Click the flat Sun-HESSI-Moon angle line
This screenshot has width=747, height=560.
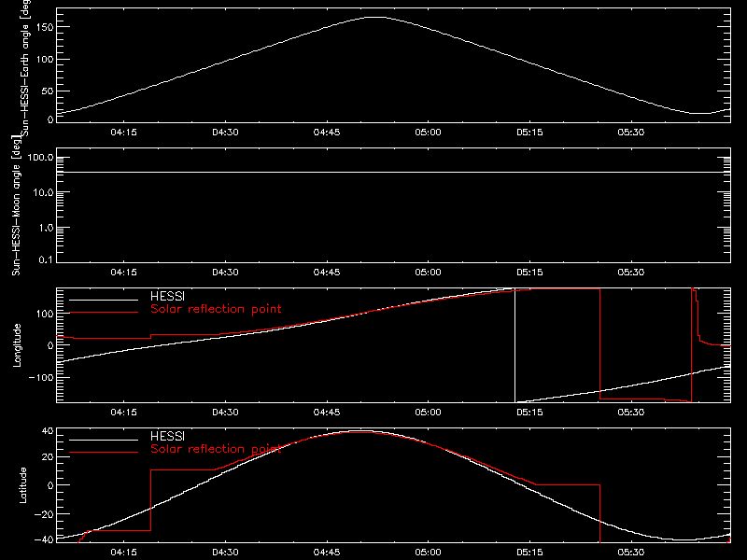[393, 172]
